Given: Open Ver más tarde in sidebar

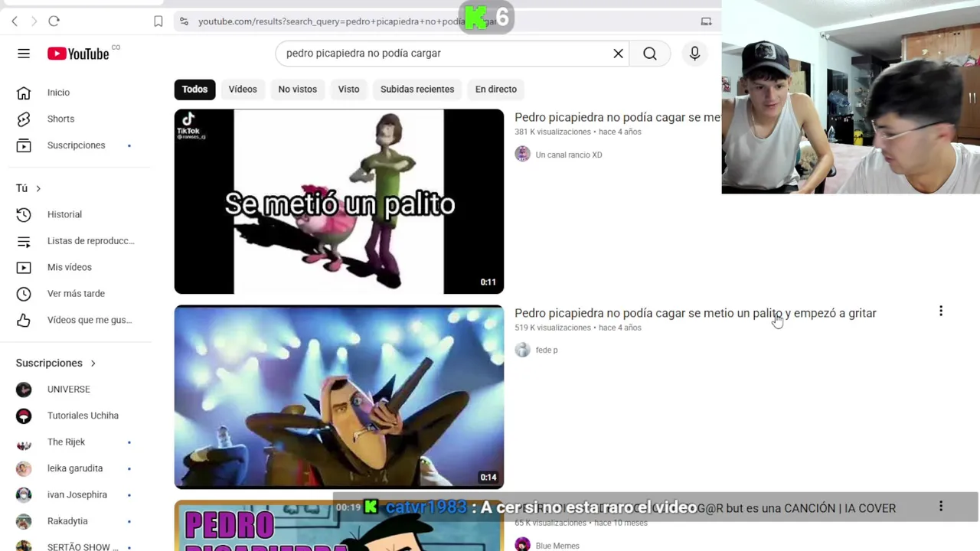Looking at the screenshot, I should point(75,294).
